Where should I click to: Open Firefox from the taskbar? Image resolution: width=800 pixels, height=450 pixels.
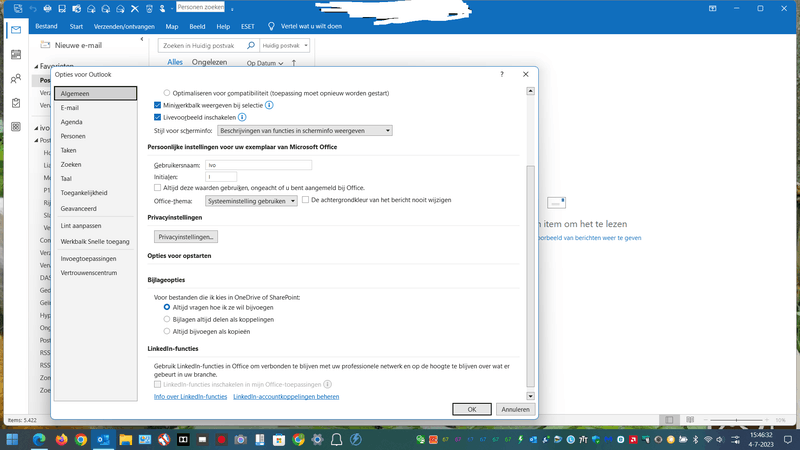pyautogui.click(x=61, y=439)
